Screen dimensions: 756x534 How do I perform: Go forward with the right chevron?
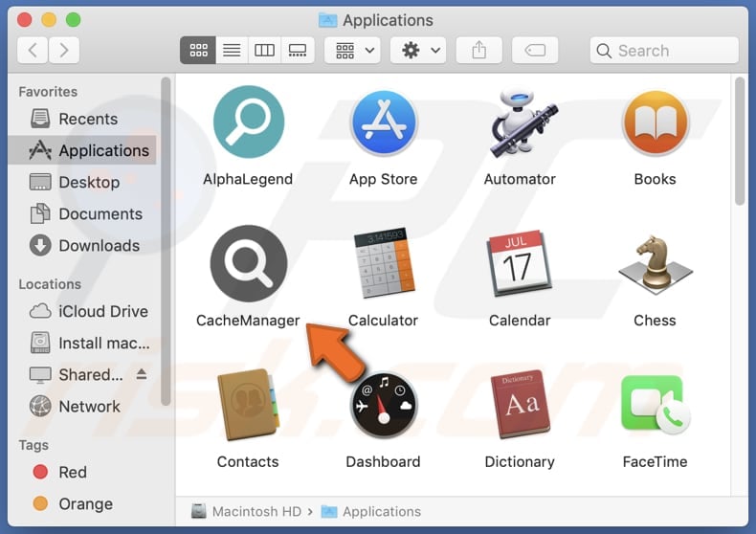64,50
